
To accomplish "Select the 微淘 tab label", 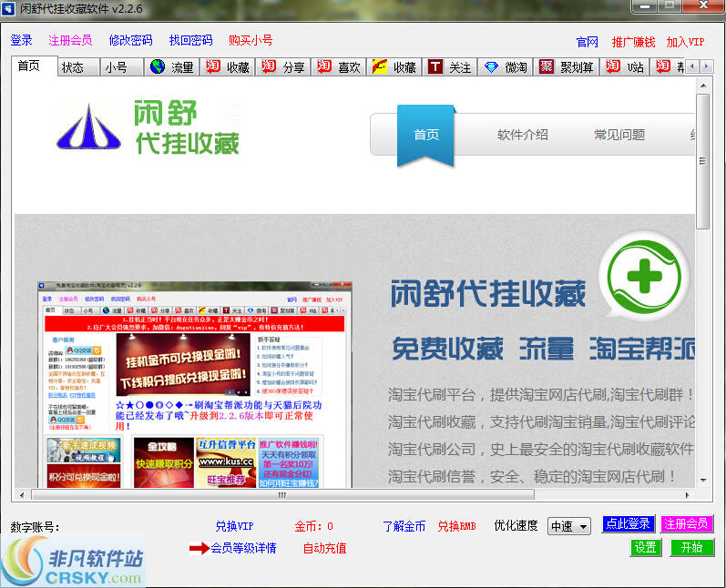I will (x=516, y=67).
